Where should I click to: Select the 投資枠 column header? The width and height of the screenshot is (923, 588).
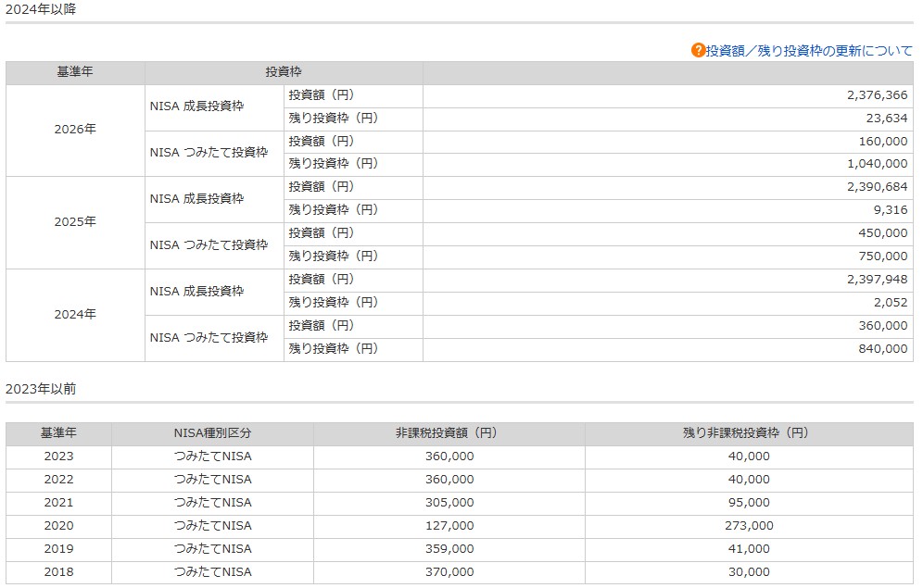tap(284, 72)
